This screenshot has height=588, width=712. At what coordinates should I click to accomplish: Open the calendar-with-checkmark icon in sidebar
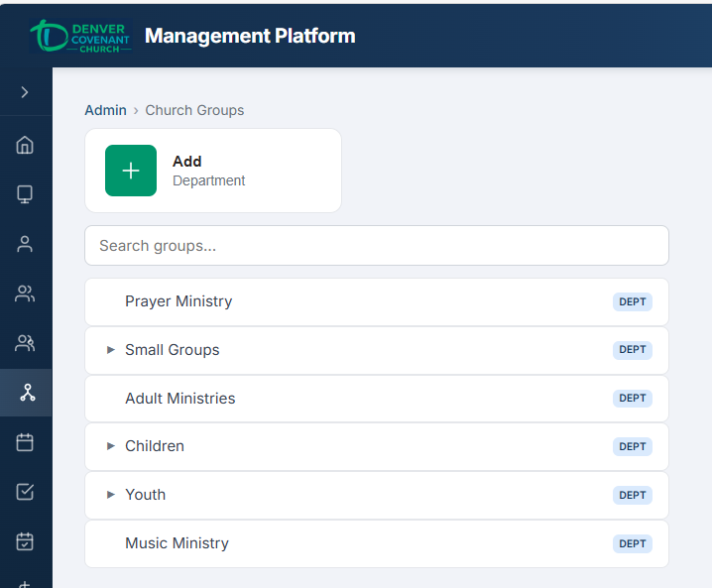pyautogui.click(x=25, y=541)
